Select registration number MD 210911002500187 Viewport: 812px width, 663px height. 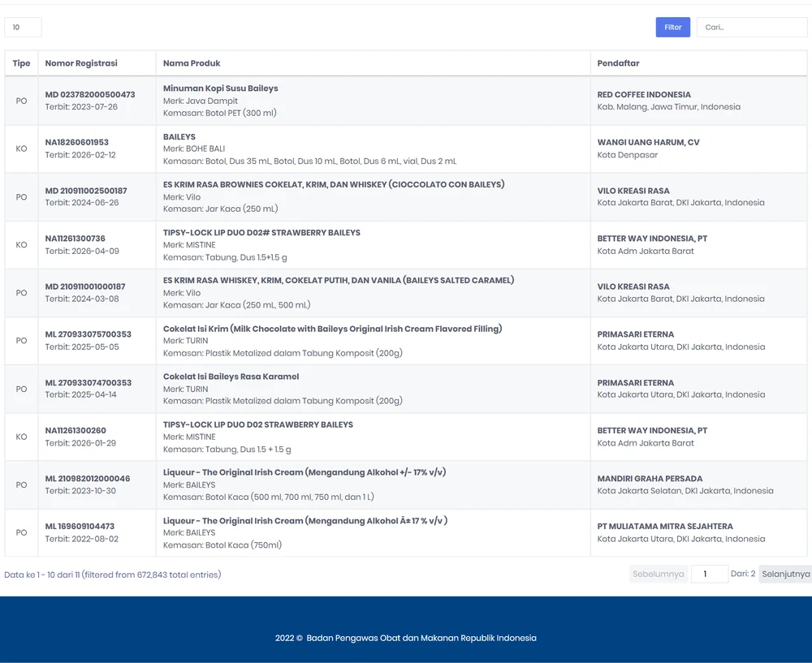86,191
